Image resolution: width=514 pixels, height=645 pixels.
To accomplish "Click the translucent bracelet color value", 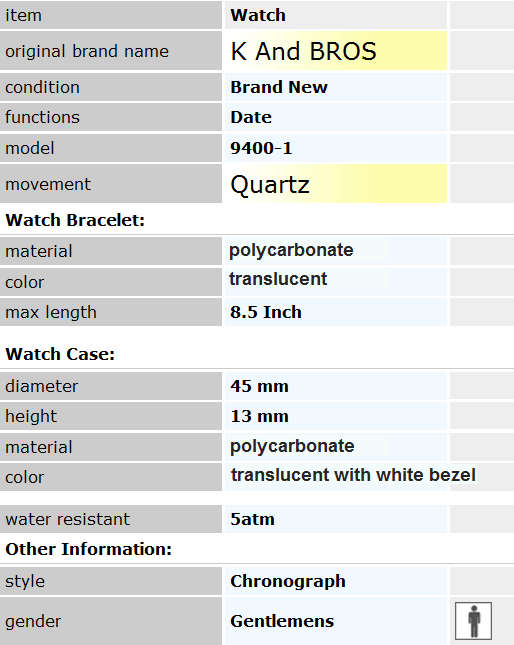I will (278, 279).
